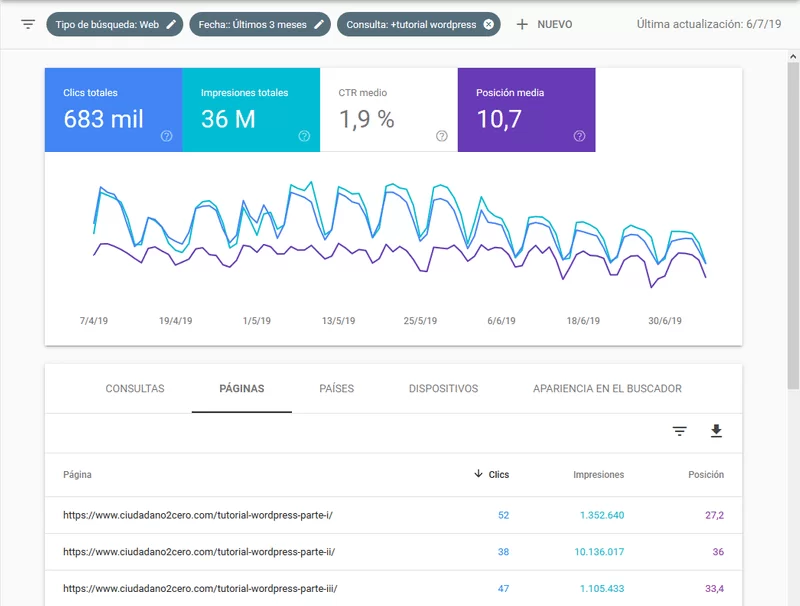Open help for CTR medio

[442, 136]
